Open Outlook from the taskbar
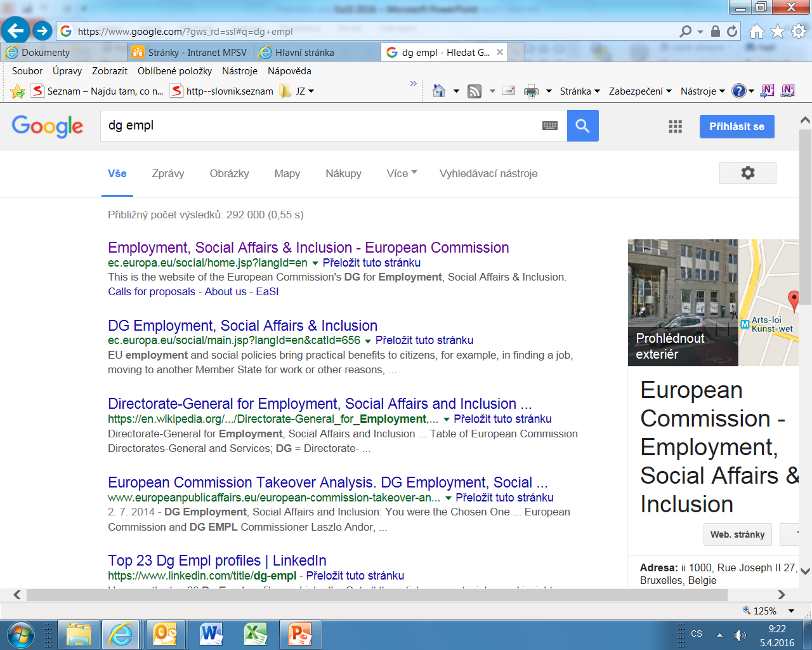Viewport: 812px width, 650px height. [167, 635]
